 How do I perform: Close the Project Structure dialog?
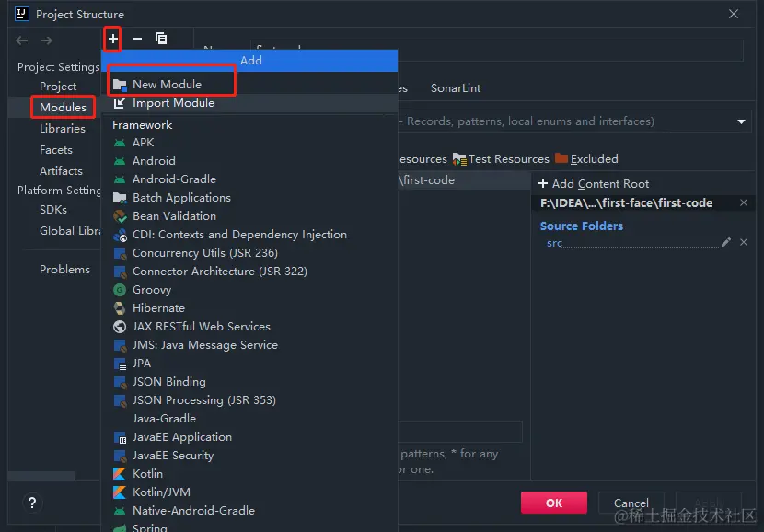pyautogui.click(x=734, y=14)
